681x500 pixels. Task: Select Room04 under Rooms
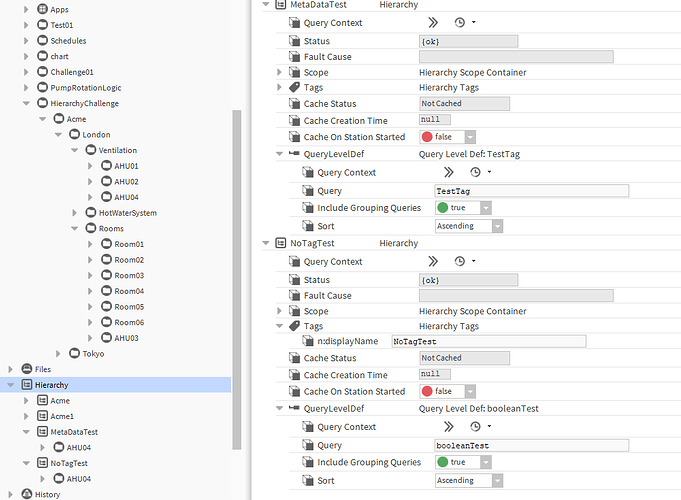pos(128,291)
